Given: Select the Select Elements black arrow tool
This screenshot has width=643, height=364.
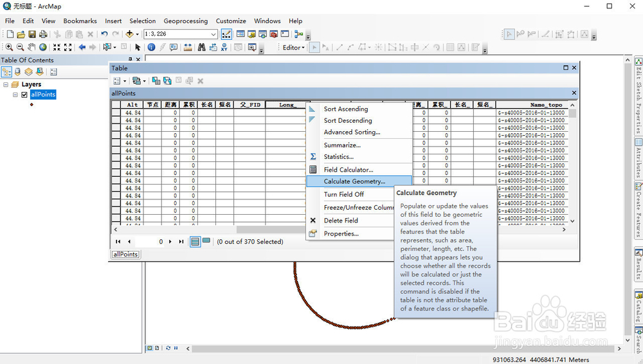Looking at the screenshot, I should point(138,47).
